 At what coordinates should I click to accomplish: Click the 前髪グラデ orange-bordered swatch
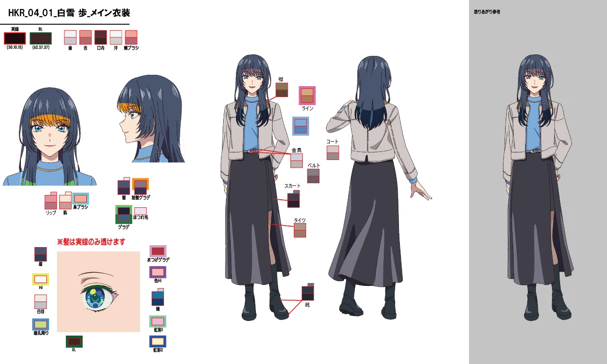pyautogui.click(x=140, y=186)
